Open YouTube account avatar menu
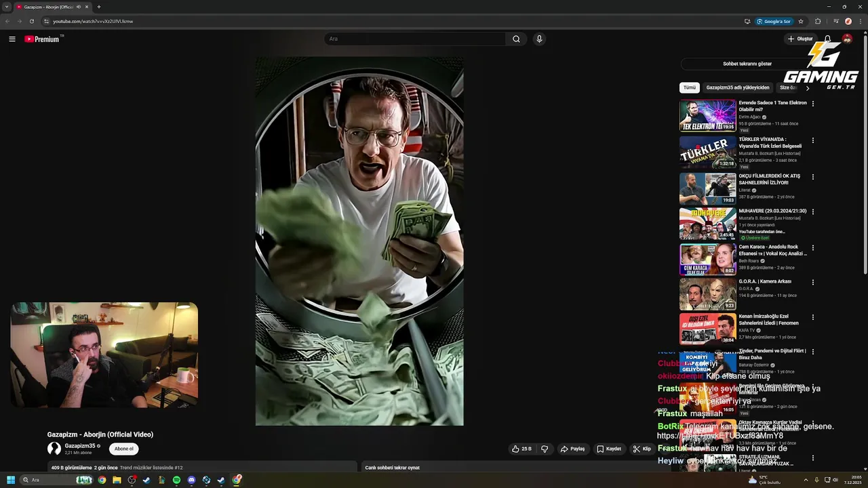868x488 pixels. click(x=847, y=39)
